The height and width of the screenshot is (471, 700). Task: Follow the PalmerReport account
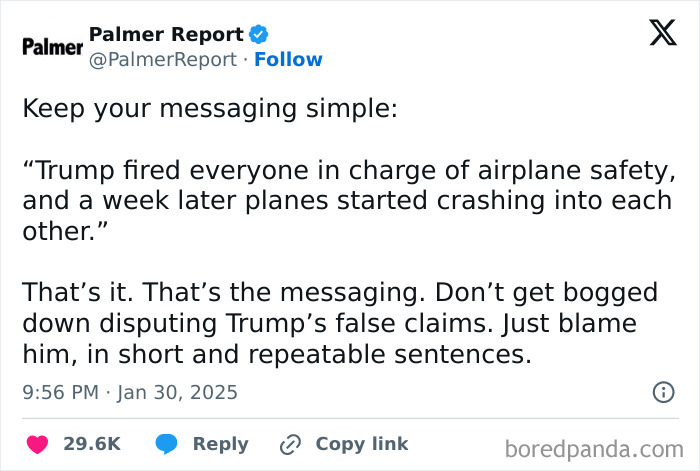288,59
